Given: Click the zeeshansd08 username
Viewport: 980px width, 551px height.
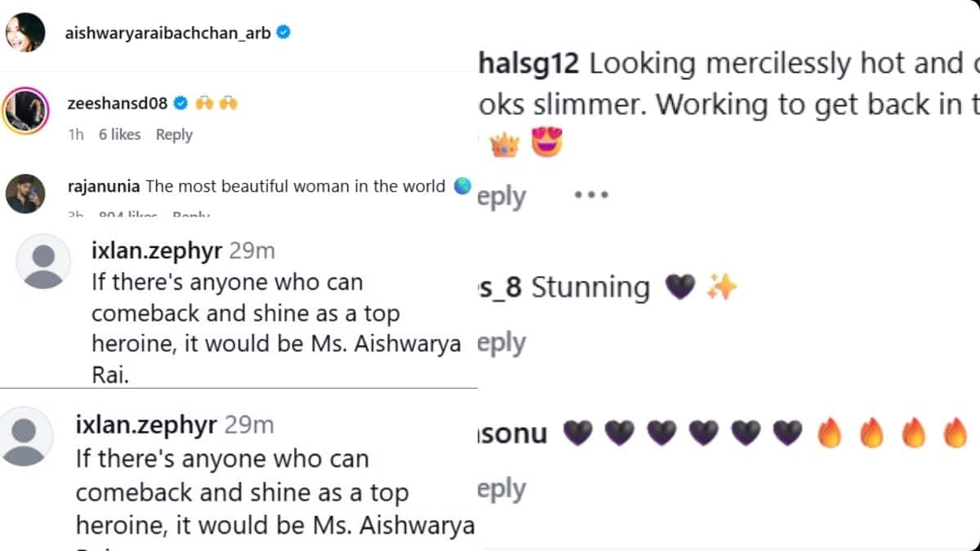Looking at the screenshot, I should coord(117,104).
